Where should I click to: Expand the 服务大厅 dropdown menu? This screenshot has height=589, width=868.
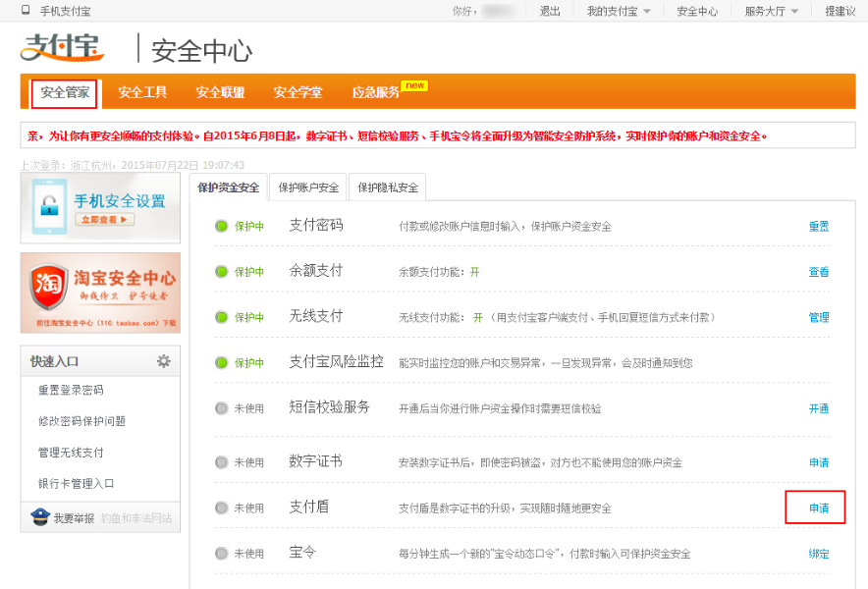click(771, 11)
